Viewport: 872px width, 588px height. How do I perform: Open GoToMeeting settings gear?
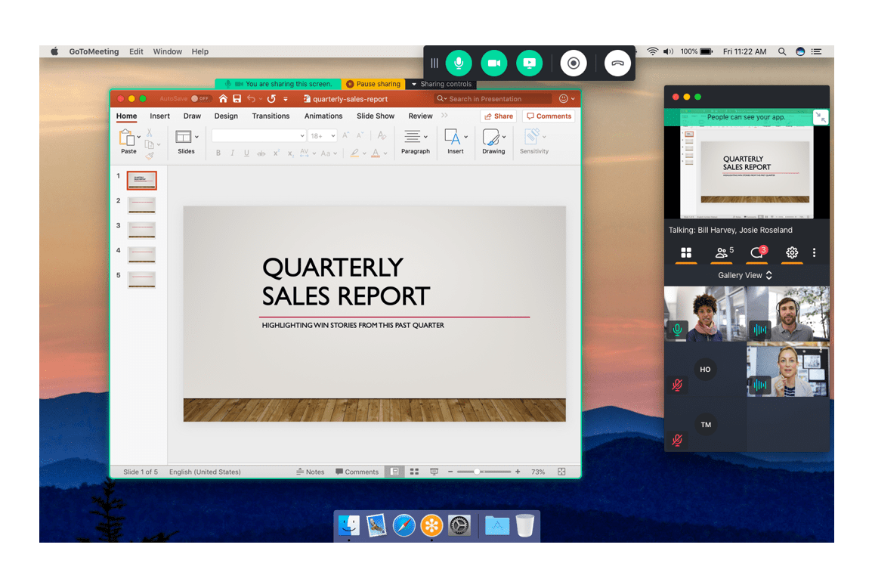click(791, 253)
